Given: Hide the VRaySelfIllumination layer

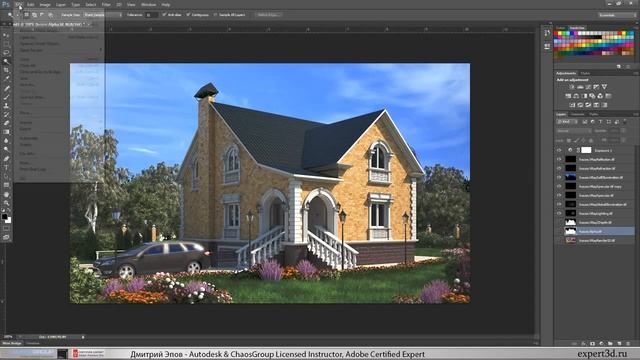Looking at the screenshot, I should (559, 177).
